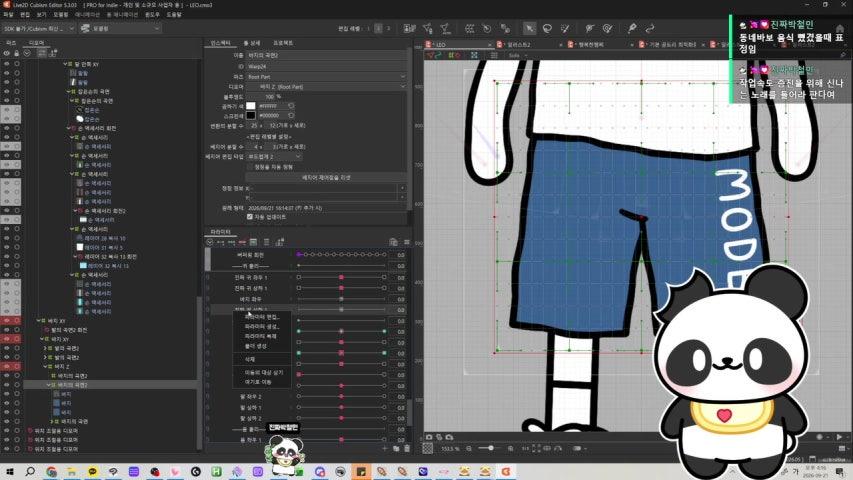Open the black 스크린색 color swatch
The width and height of the screenshot is (853, 480).
tap(251, 115)
